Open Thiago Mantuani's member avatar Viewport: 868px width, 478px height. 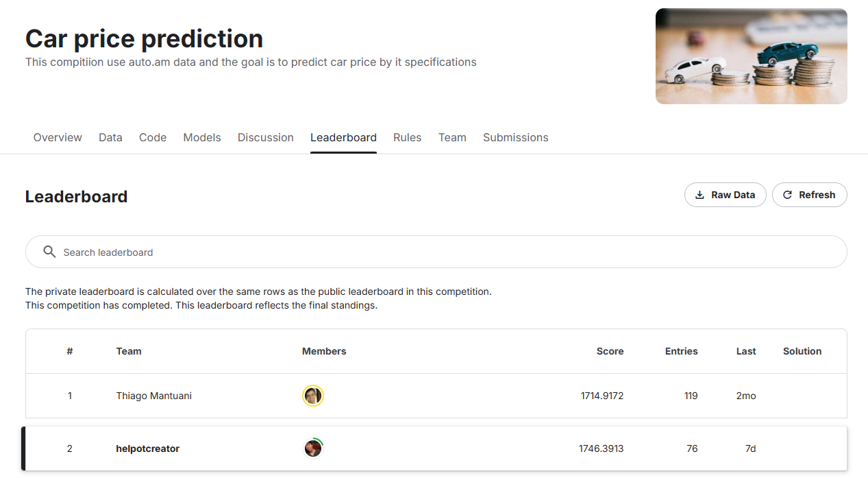(313, 396)
